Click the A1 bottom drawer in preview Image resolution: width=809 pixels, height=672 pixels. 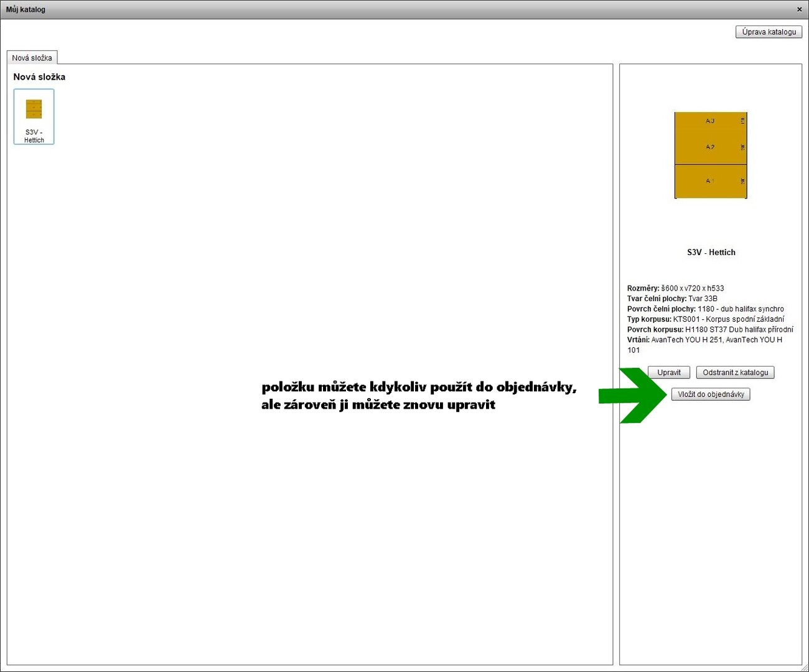click(710, 181)
